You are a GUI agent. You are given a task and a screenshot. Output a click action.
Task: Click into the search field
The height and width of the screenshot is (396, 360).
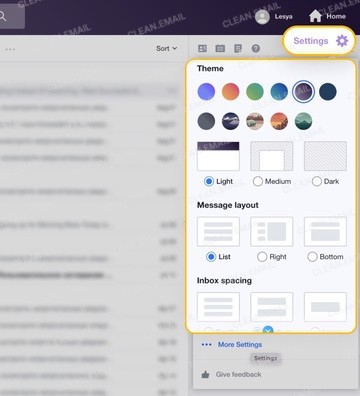[x=12, y=16]
